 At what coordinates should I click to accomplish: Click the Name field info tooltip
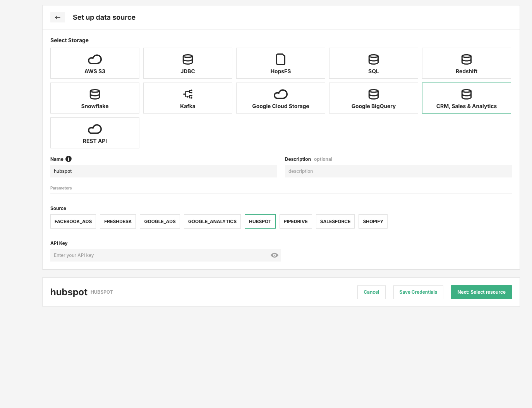(x=69, y=159)
